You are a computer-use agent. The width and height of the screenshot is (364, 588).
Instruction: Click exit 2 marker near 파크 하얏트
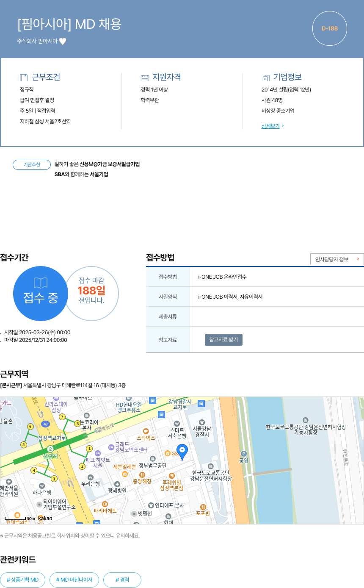click(x=82, y=466)
